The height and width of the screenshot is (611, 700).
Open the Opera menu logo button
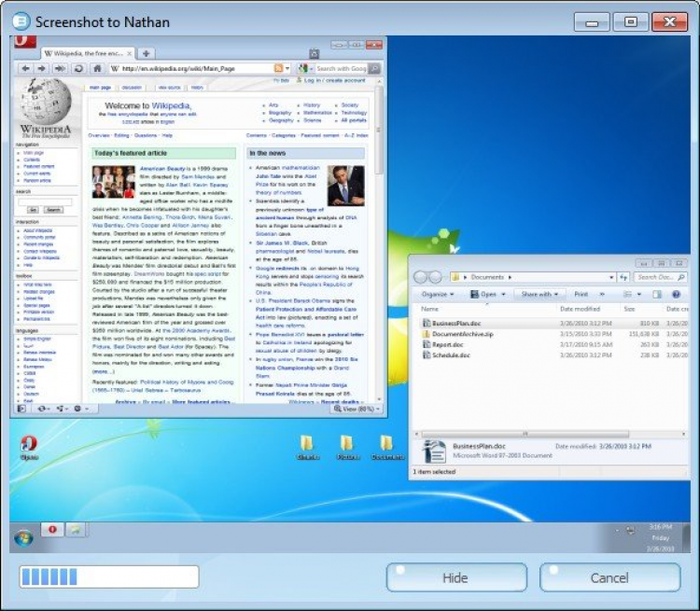coord(25,41)
